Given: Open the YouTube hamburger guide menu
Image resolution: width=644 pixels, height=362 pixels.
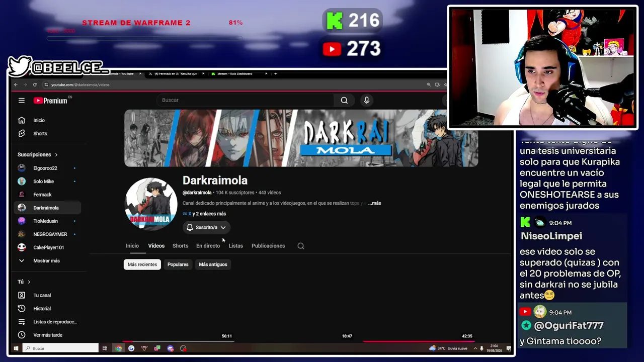Looking at the screenshot, I should (x=22, y=101).
